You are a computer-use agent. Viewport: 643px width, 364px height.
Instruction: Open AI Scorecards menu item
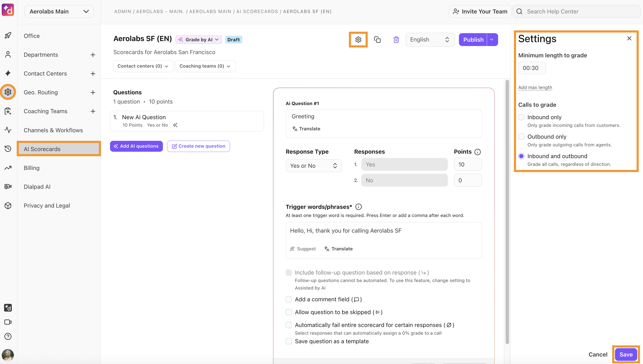59,149
